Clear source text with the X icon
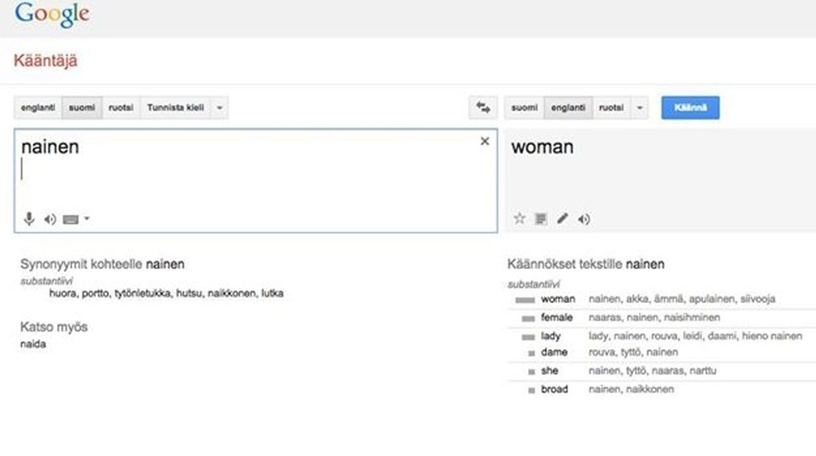The width and height of the screenshot is (816, 456). pyautogui.click(x=485, y=142)
